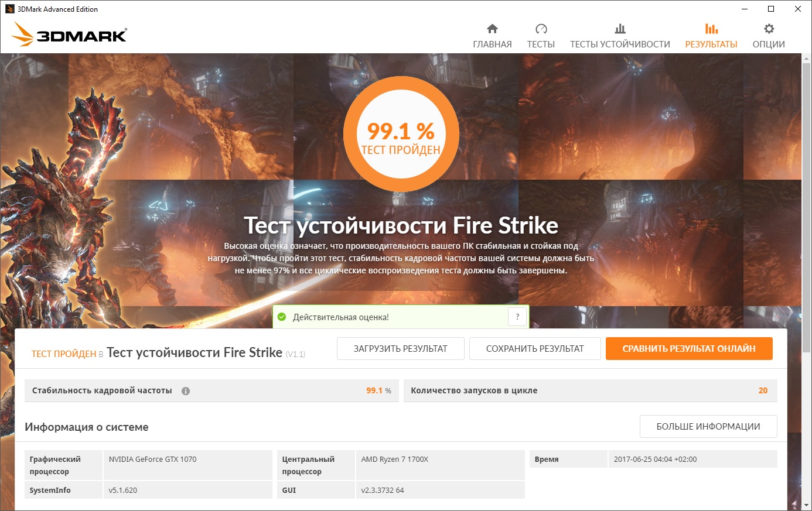Screen dimensions: 812x511
Task: Click the Количество запусков в цикле label
Action: pos(474,390)
